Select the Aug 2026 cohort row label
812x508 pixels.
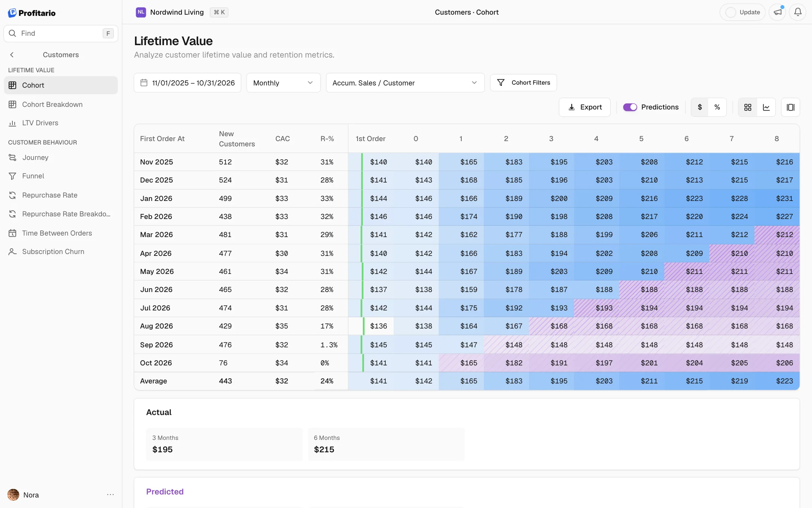[x=156, y=326]
